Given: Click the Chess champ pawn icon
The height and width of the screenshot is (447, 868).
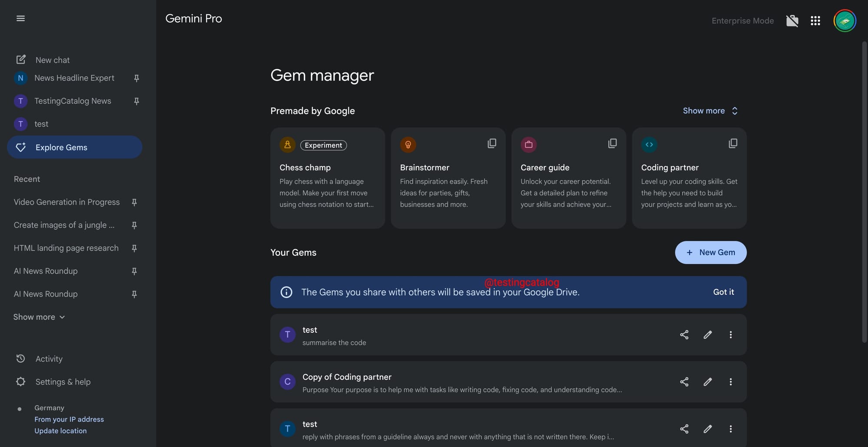Looking at the screenshot, I should (x=287, y=145).
